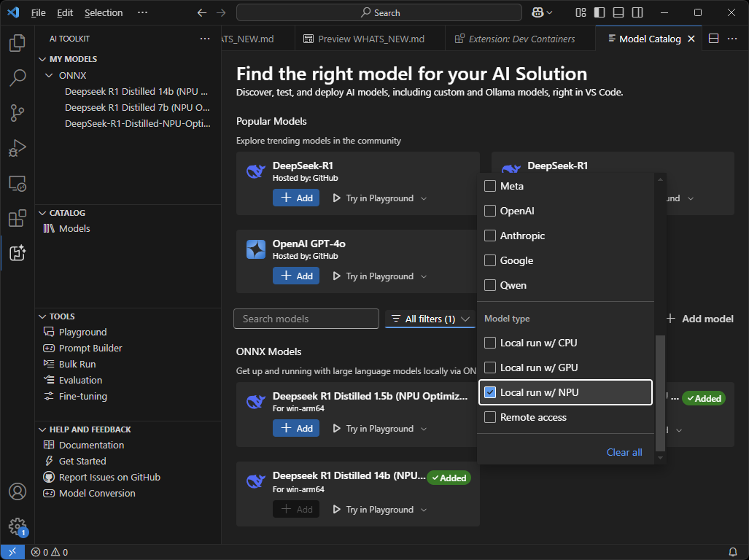This screenshot has height=560, width=749.
Task: Open Remote Explorer in activity bar
Action: click(17, 184)
